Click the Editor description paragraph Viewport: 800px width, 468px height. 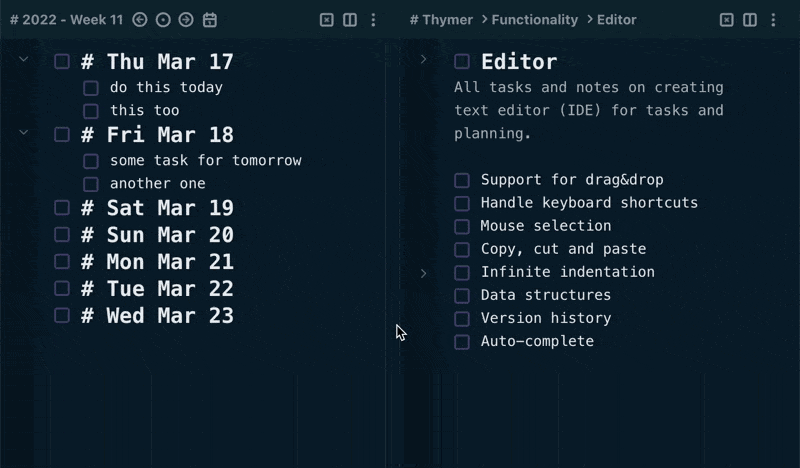coord(589,110)
